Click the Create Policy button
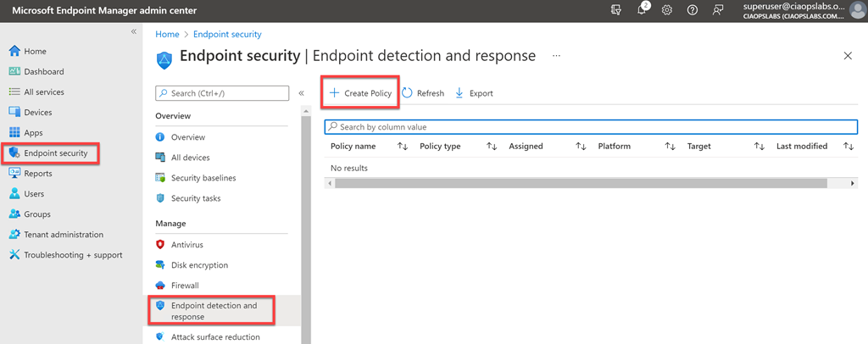This screenshot has width=868, height=344. 360,93
